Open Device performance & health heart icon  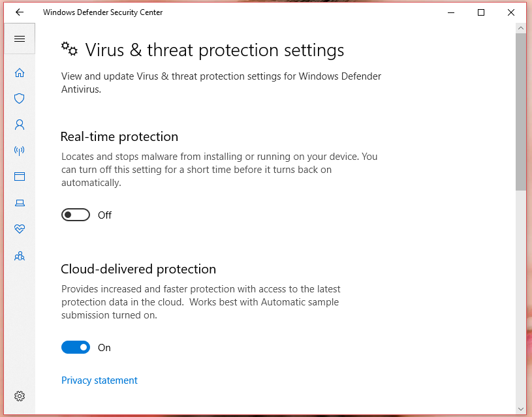(19, 229)
